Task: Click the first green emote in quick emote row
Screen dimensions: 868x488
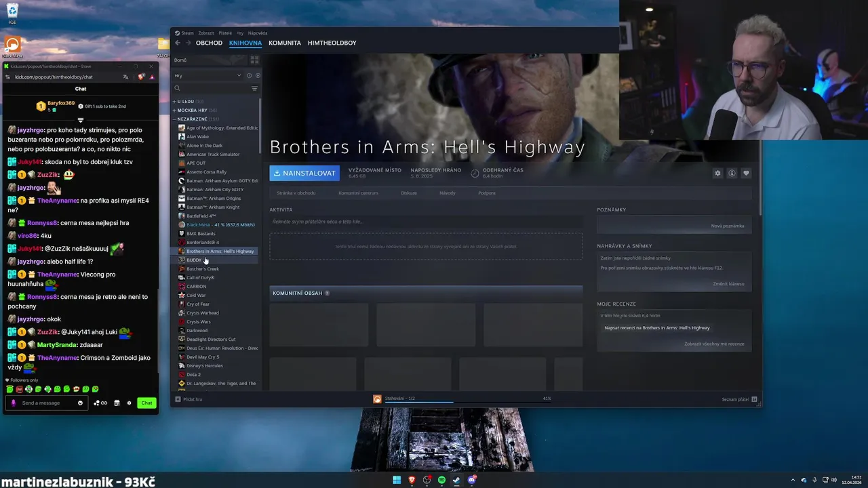Action: (9, 389)
